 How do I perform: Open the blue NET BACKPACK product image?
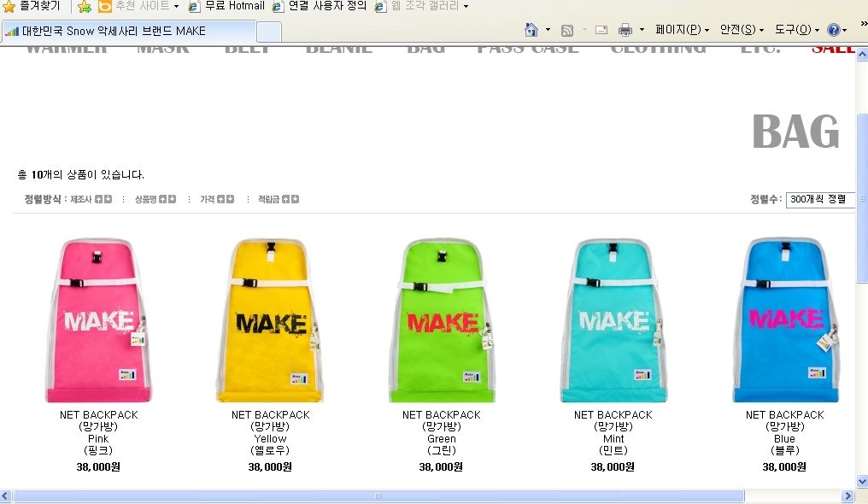point(784,319)
